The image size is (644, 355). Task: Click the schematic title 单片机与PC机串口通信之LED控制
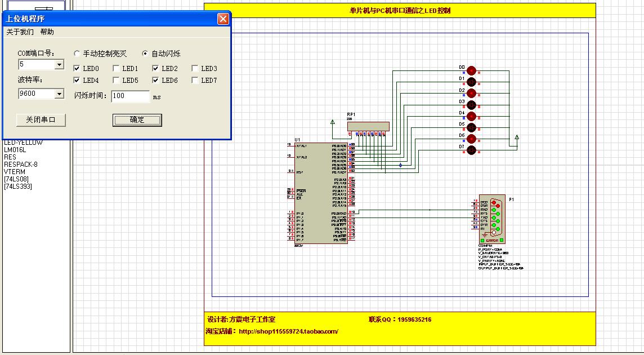point(400,11)
